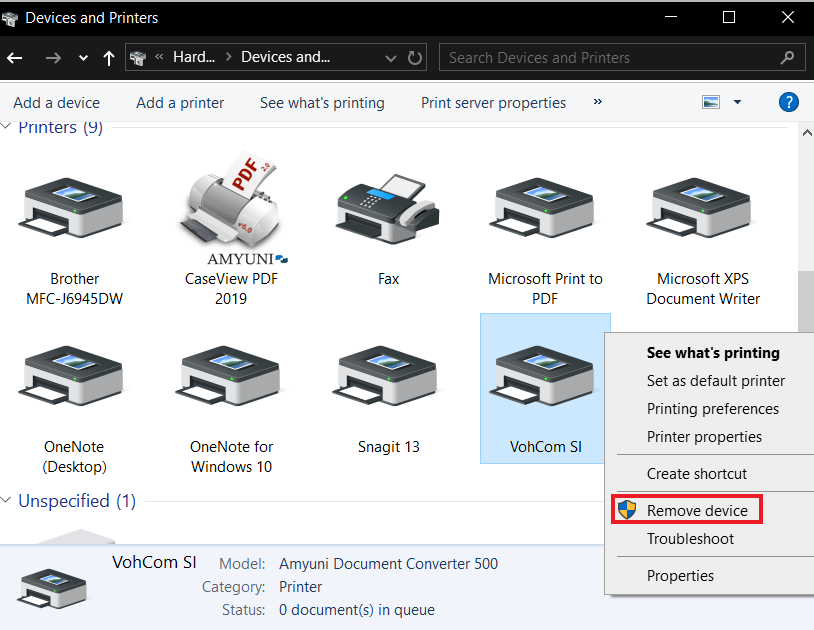This screenshot has width=814, height=630.
Task: Click the details pane VohCom SI printer image
Action: 51,588
